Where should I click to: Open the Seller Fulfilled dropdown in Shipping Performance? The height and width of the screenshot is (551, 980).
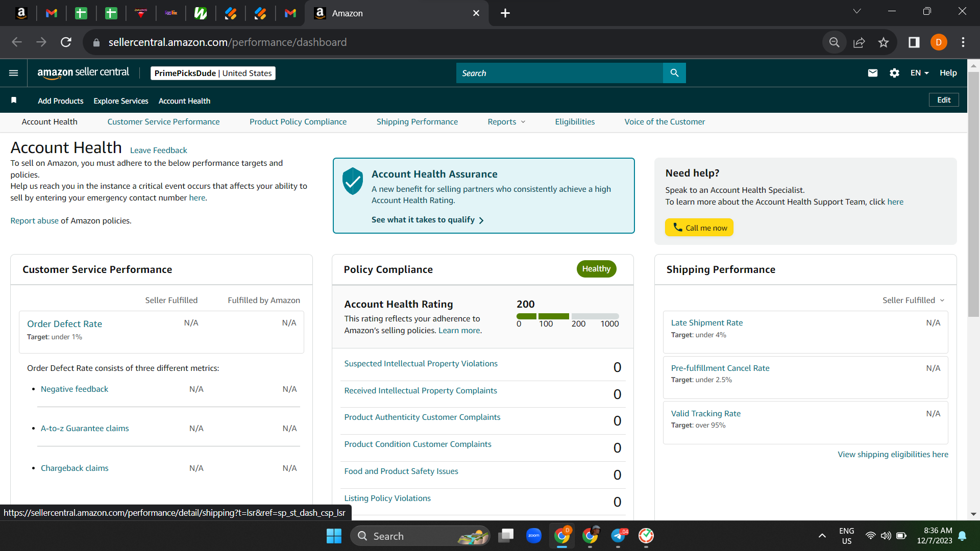point(914,300)
